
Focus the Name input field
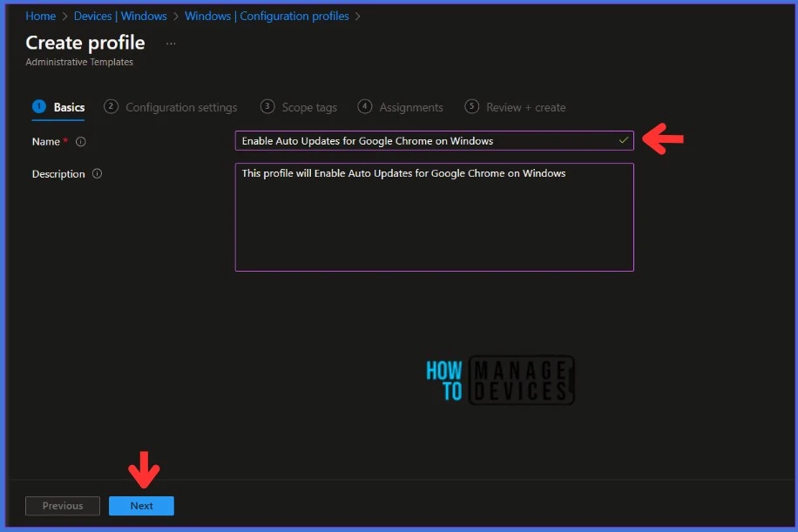(x=434, y=141)
